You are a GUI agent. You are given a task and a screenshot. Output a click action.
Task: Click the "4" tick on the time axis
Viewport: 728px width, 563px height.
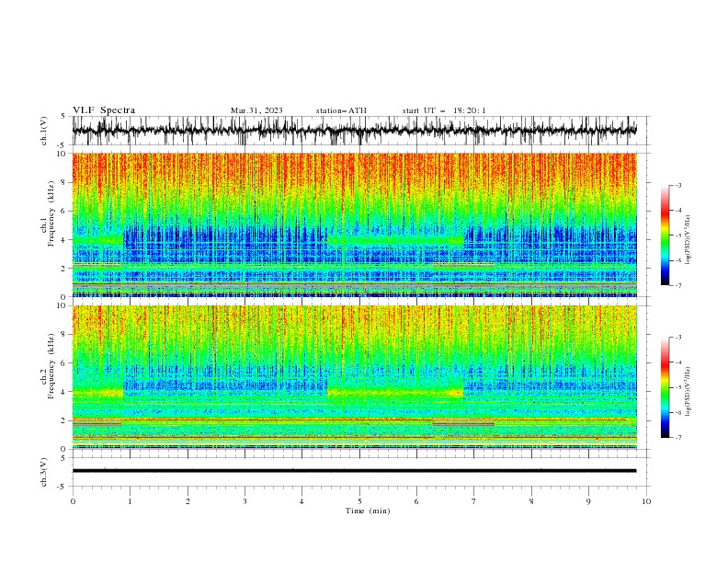click(x=302, y=501)
